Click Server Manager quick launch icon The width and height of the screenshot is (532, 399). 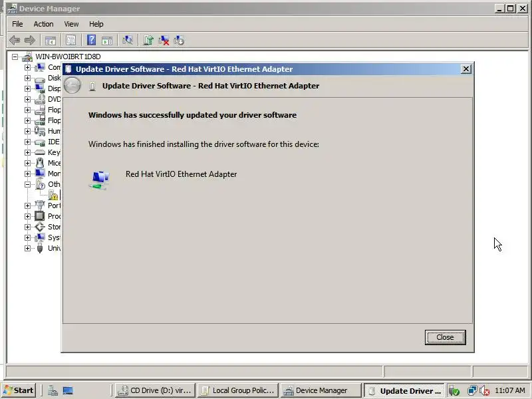click(x=53, y=391)
